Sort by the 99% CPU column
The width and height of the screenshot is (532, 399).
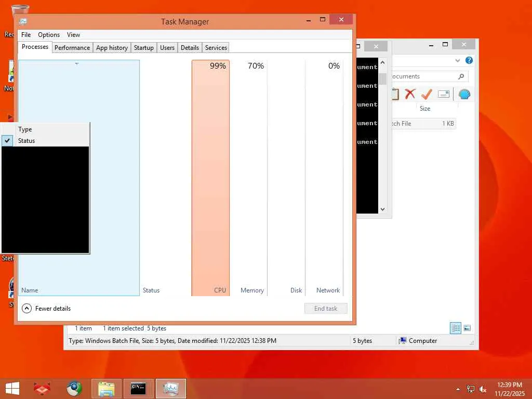point(210,178)
